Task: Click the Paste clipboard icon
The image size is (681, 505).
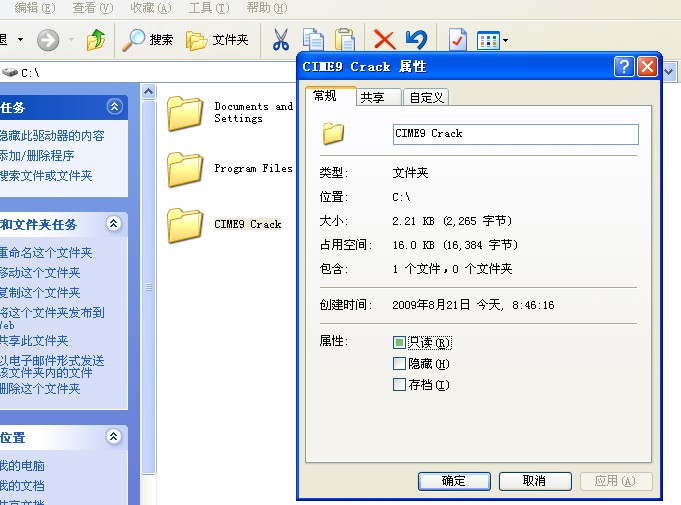Action: [345, 40]
